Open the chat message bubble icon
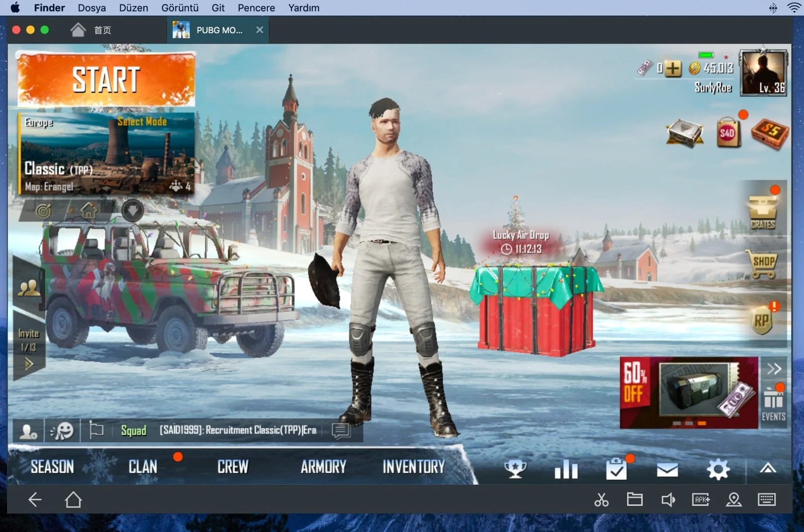Screen dimensions: 804x532 341,431
